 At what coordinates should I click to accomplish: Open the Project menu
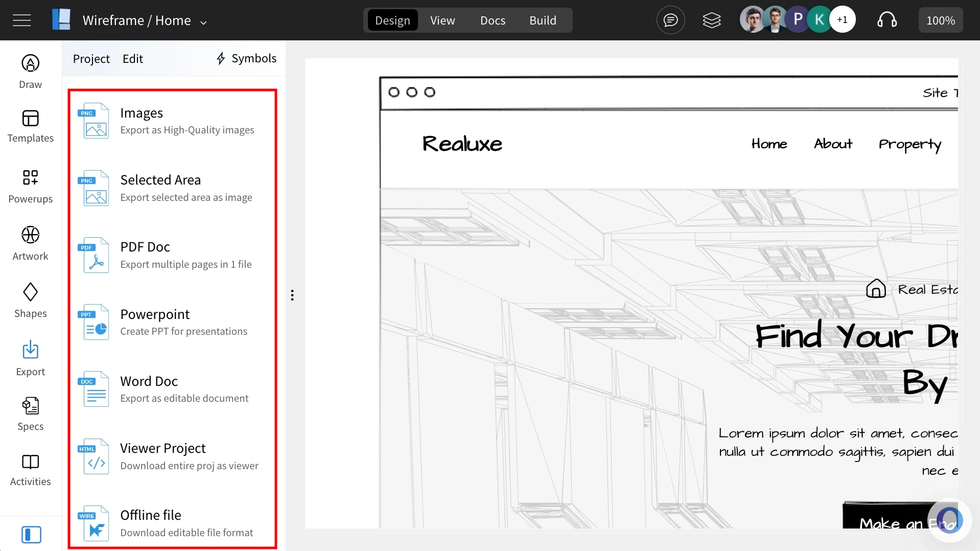[x=91, y=58]
